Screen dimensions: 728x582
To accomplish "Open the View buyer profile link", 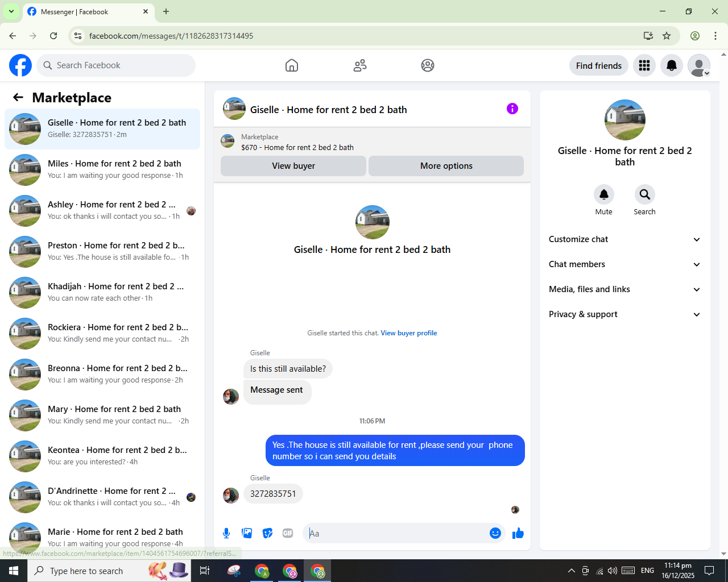I will [x=409, y=333].
